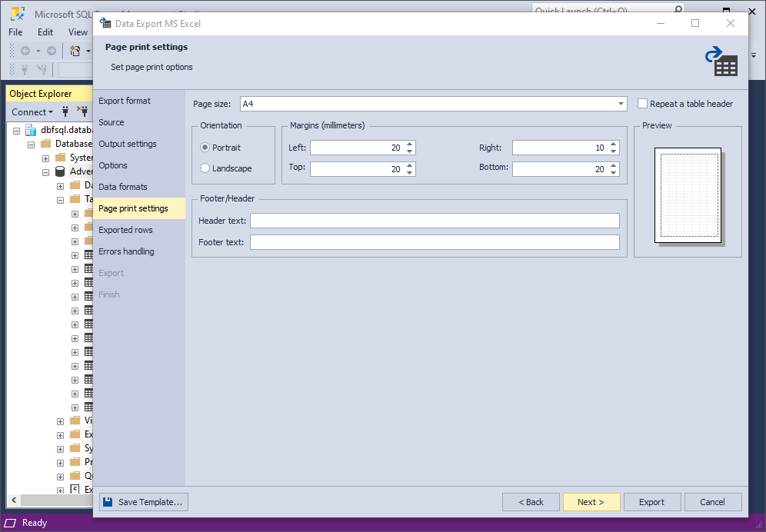Click the page Preview thumbnail
The height and width of the screenshot is (532, 766).
688,195
